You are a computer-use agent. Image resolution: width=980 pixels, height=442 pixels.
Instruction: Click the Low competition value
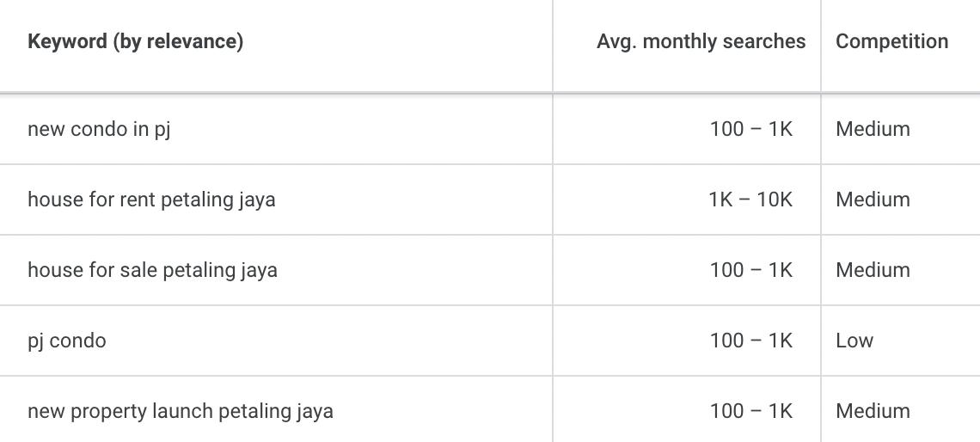point(854,341)
